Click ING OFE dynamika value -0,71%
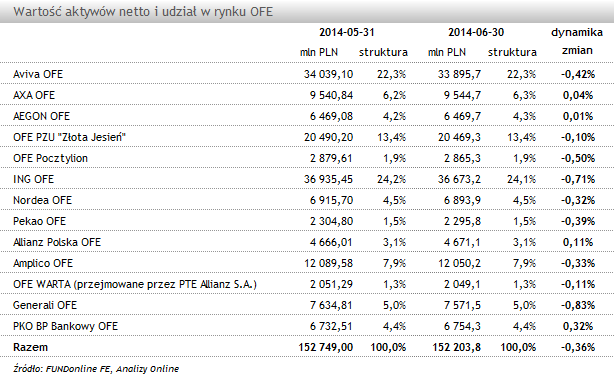Viewport: 614px width, 379px height. pos(578,179)
